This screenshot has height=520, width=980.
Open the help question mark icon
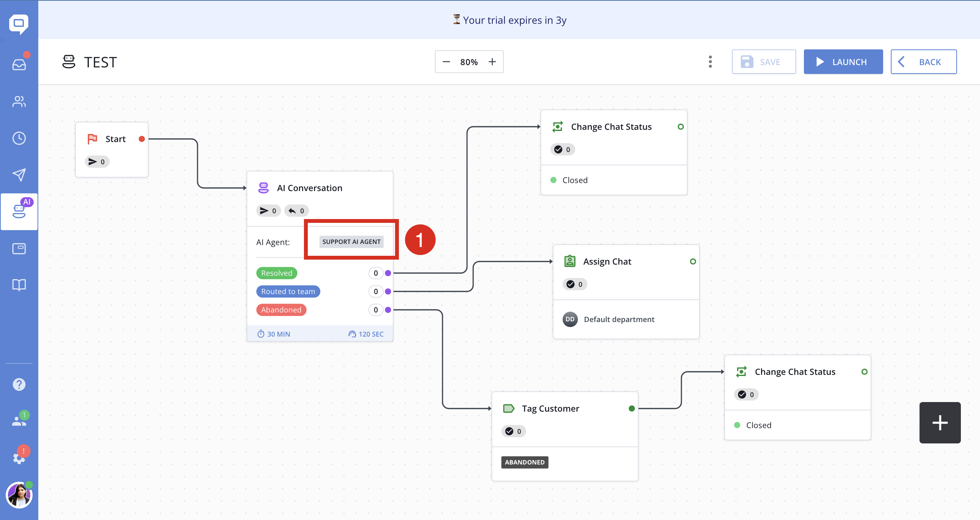(19, 384)
